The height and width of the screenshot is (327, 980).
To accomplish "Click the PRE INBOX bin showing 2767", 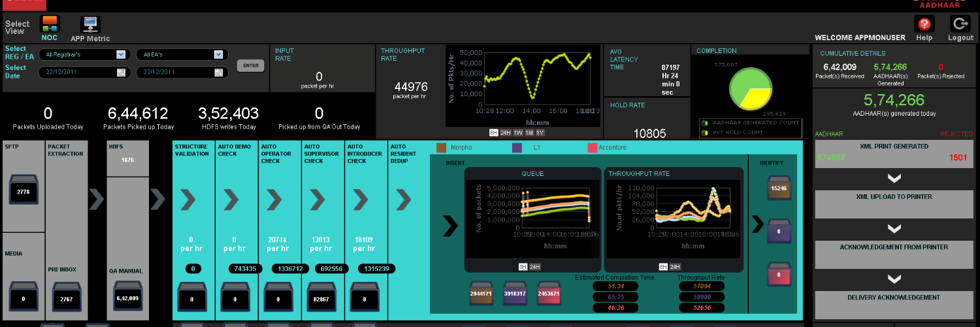I will [x=67, y=298].
